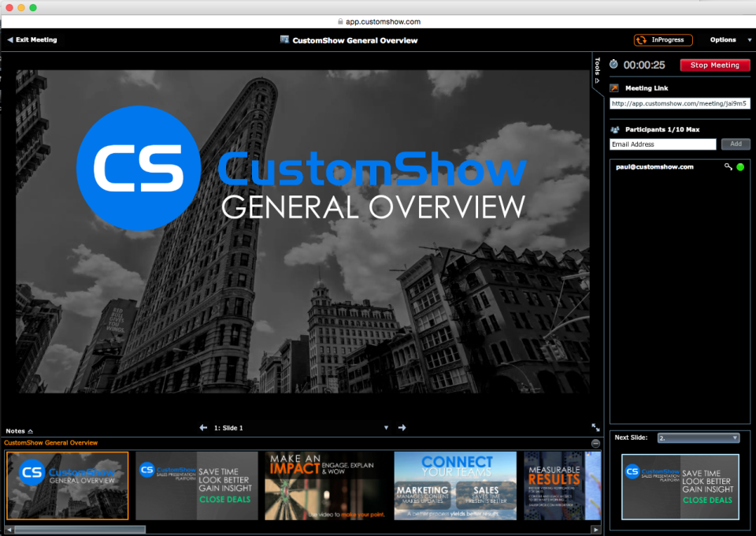Click the Email Address input field
The width and height of the screenshot is (756, 536).
pos(662,144)
